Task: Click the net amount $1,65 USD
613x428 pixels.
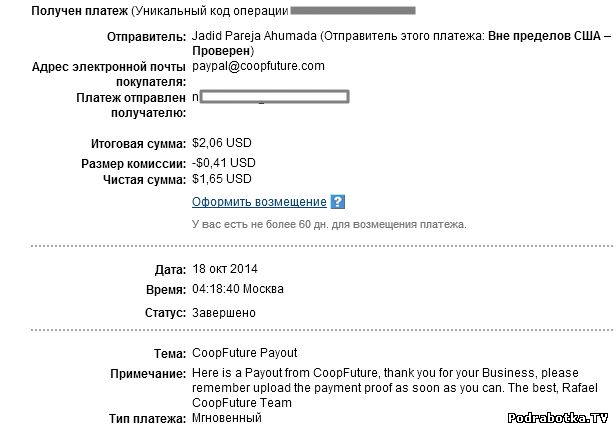Action: pyautogui.click(x=222, y=179)
